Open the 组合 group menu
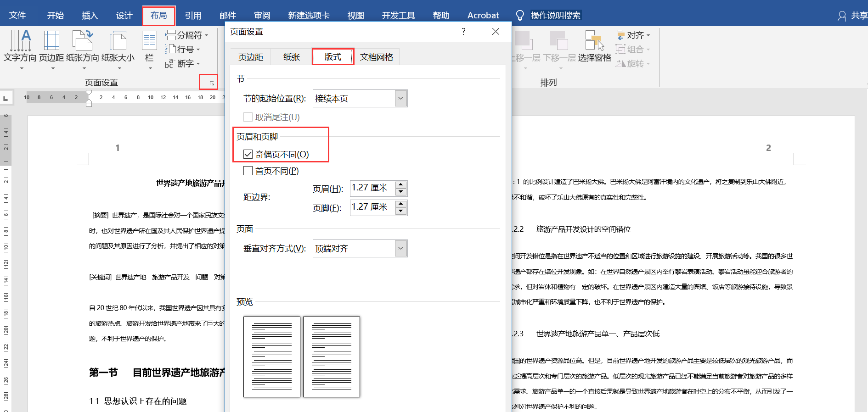868x412 pixels. (x=633, y=49)
